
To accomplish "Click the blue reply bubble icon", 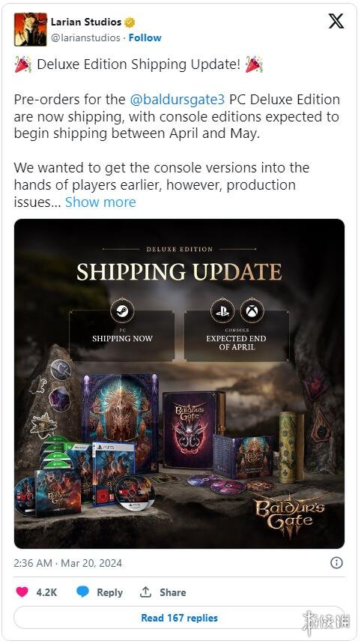I will pyautogui.click(x=82, y=592).
